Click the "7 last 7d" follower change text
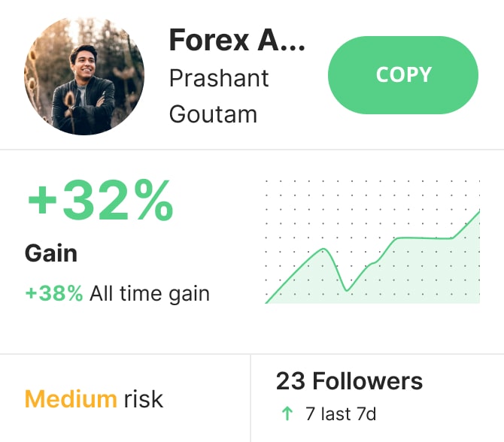This screenshot has height=442, width=504. [x=340, y=413]
